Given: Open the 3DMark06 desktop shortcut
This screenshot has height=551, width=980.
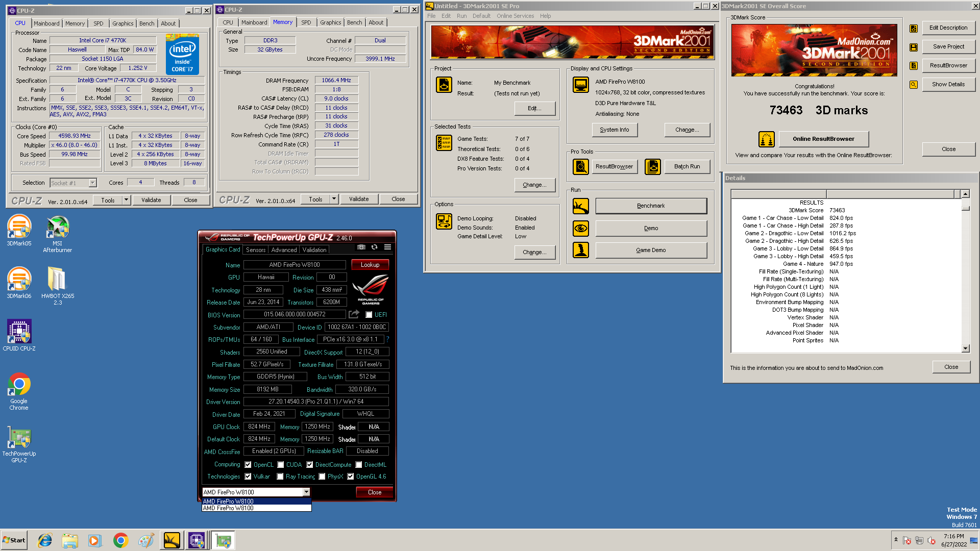Looking at the screenshot, I should click(19, 283).
